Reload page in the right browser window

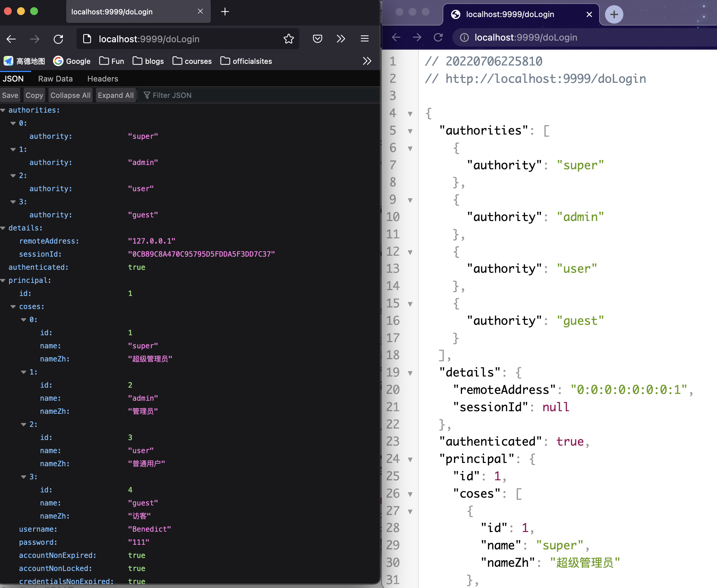coord(438,37)
